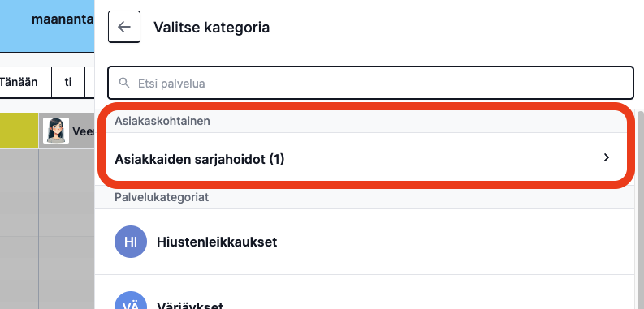Click the maanantai day header

[63, 19]
